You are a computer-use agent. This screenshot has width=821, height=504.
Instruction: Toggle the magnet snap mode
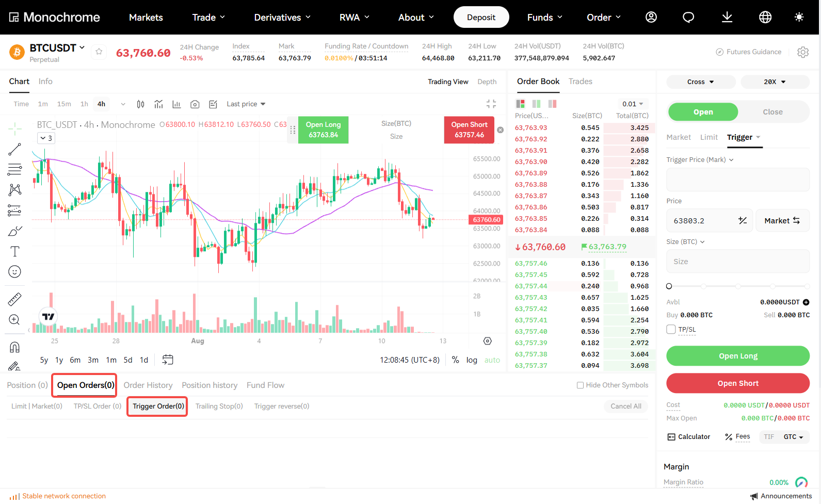tap(14, 347)
